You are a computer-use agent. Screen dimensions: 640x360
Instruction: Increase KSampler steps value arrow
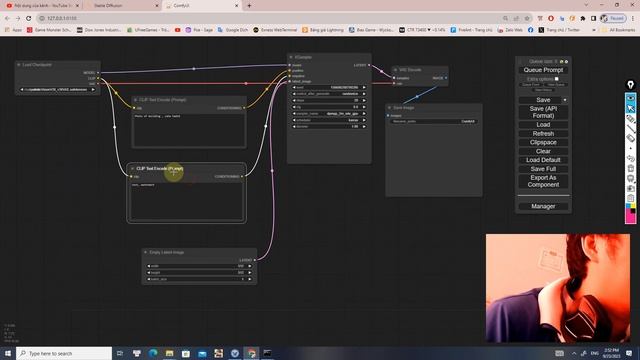point(364,100)
